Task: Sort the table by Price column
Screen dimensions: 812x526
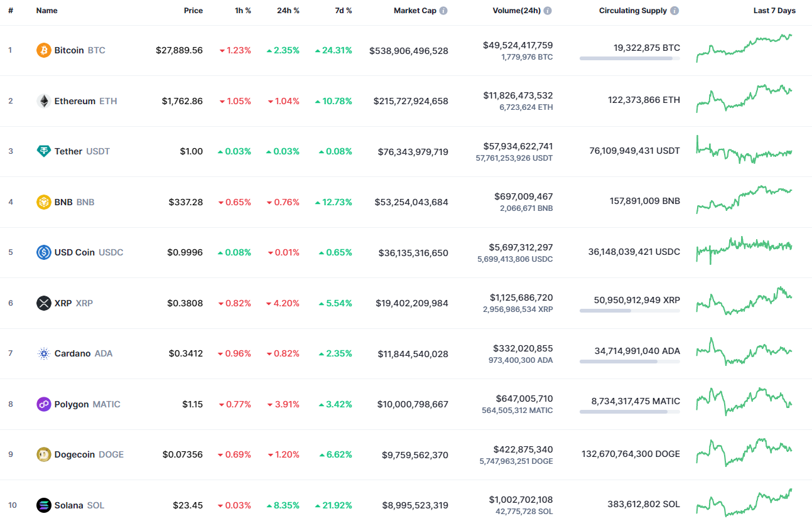Action: [x=193, y=10]
